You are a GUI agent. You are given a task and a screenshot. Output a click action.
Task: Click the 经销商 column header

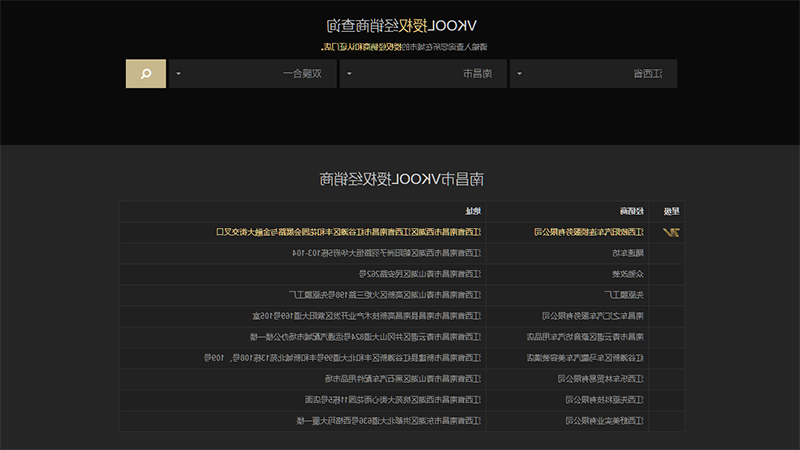[632, 211]
